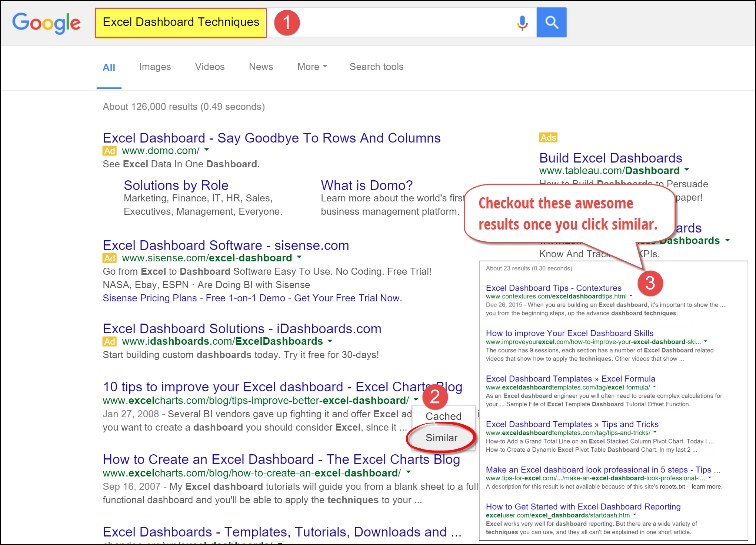Viewport: 756px width, 545px height.
Task: Expand arrow beside tips-for-excel.com URL
Action: point(710,478)
